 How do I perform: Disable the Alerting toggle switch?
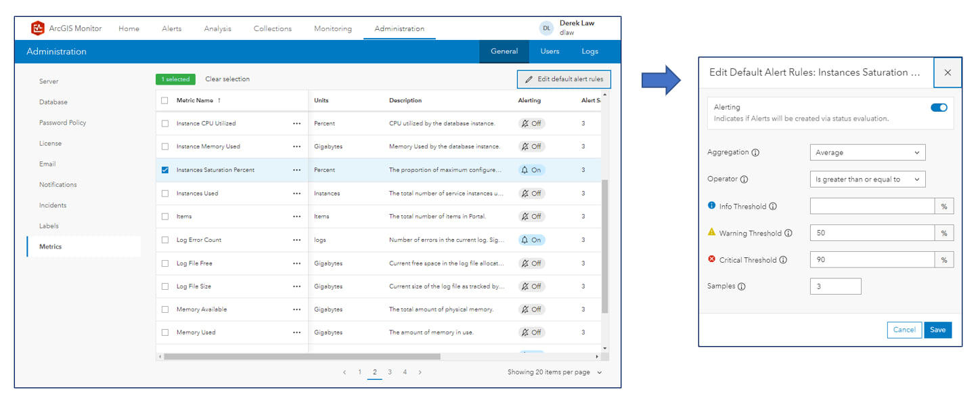click(x=939, y=108)
